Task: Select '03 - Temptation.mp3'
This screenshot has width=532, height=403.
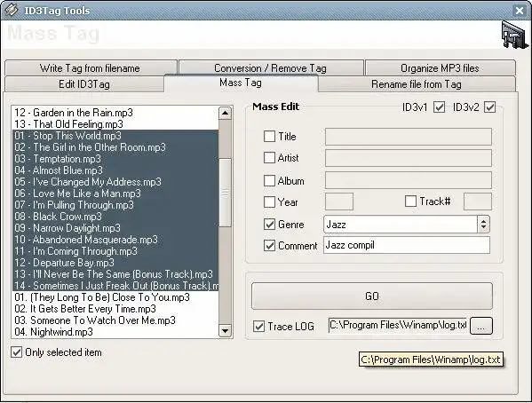Action: (x=115, y=159)
